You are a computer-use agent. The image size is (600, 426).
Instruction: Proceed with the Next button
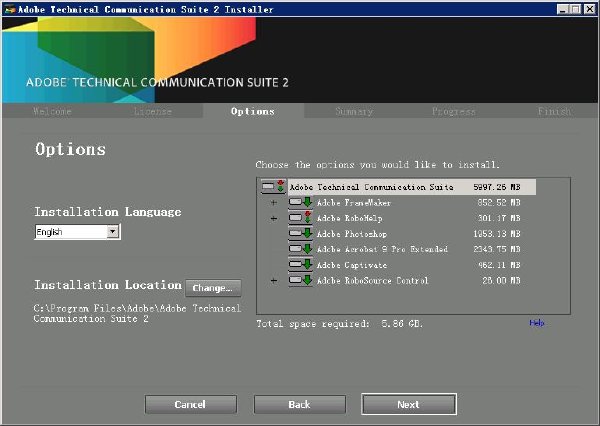coord(409,404)
